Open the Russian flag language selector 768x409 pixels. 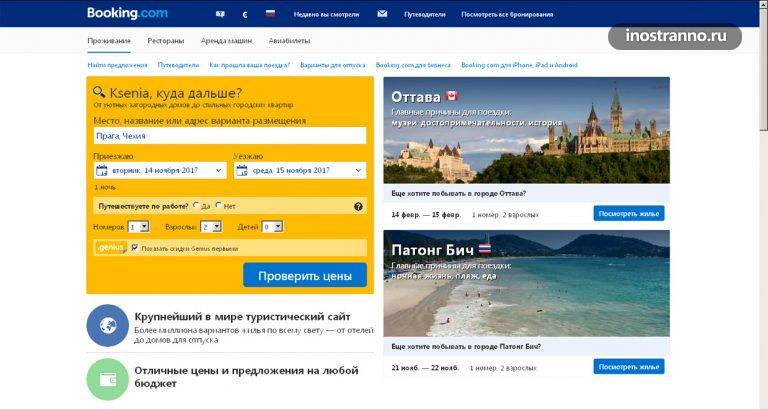point(270,14)
